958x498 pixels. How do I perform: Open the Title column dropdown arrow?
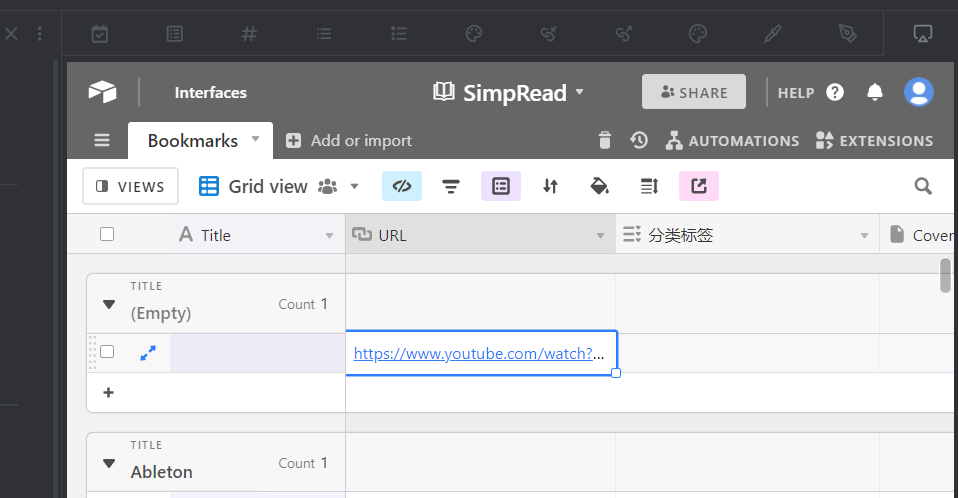point(329,236)
